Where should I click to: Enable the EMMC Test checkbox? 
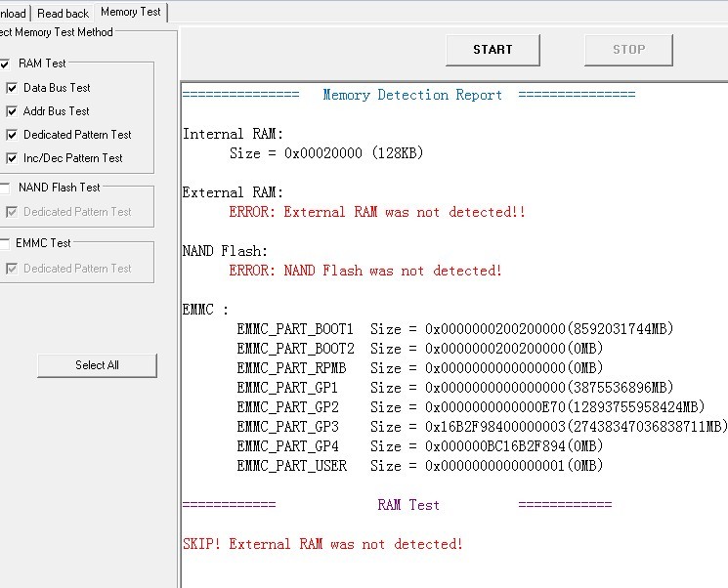click(x=4, y=243)
